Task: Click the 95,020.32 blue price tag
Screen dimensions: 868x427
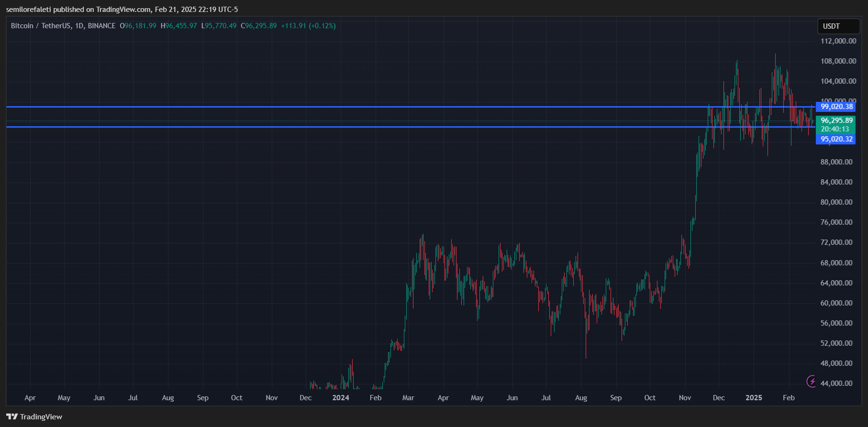Action: [x=835, y=139]
